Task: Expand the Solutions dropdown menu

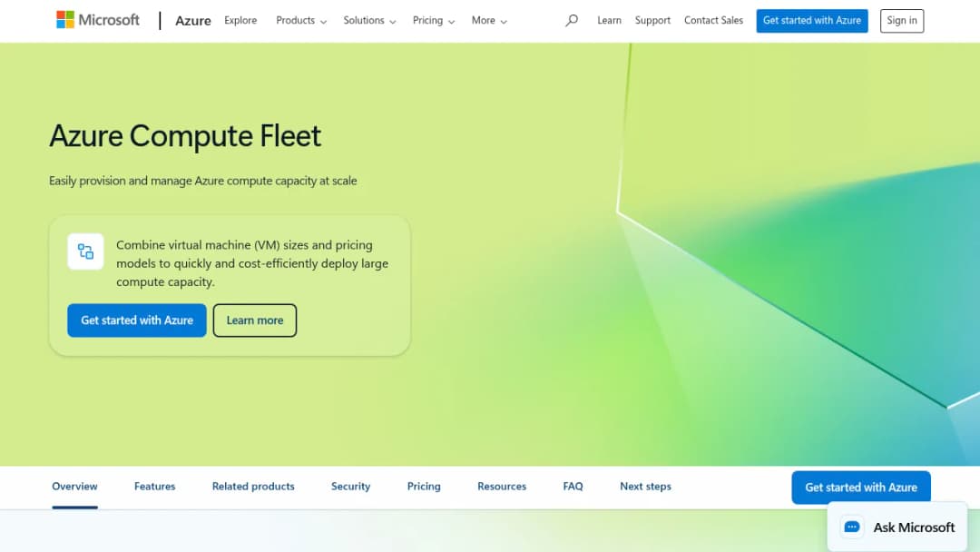Action: tap(369, 21)
